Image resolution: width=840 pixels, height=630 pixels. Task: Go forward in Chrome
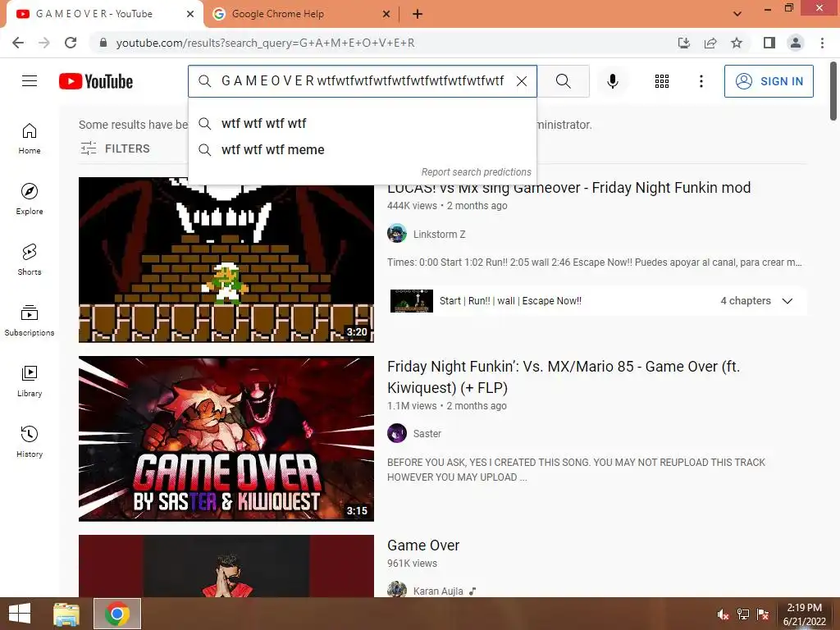44,43
